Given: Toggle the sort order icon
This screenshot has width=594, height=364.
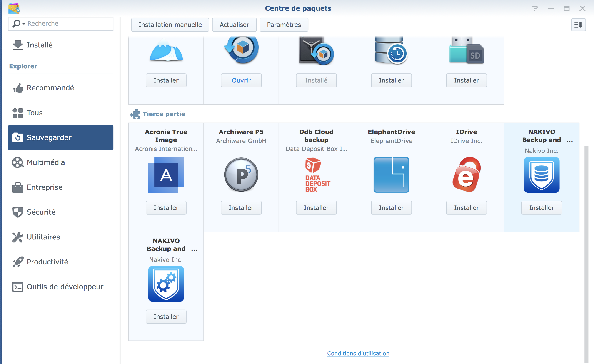Looking at the screenshot, I should [x=578, y=25].
